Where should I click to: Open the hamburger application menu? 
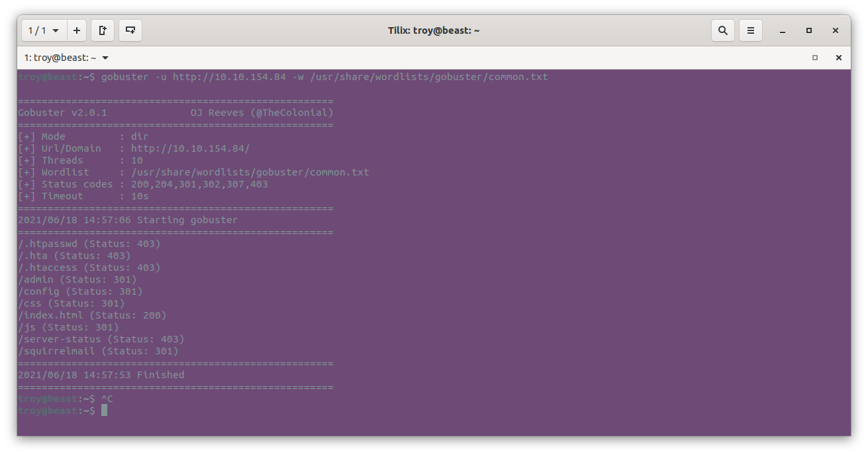pos(751,30)
